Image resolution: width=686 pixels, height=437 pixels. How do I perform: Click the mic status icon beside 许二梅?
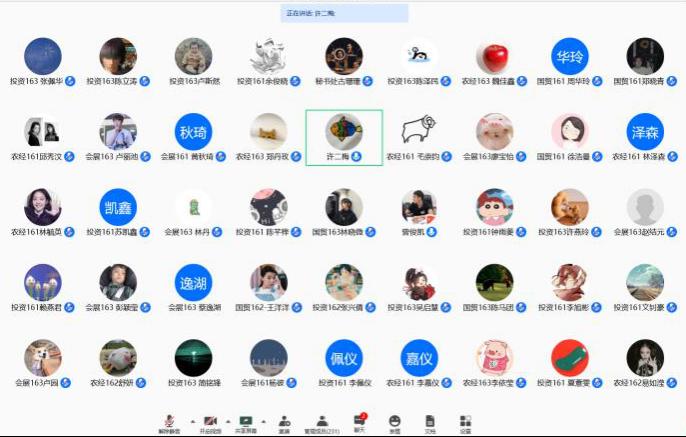[x=357, y=157]
